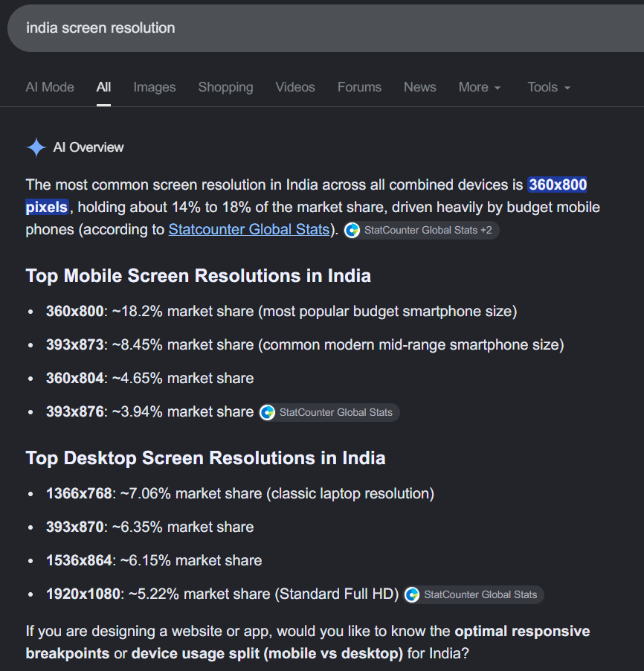The height and width of the screenshot is (671, 644).
Task: Open StatCounter source chip under desktop resolutions
Action: [x=474, y=595]
